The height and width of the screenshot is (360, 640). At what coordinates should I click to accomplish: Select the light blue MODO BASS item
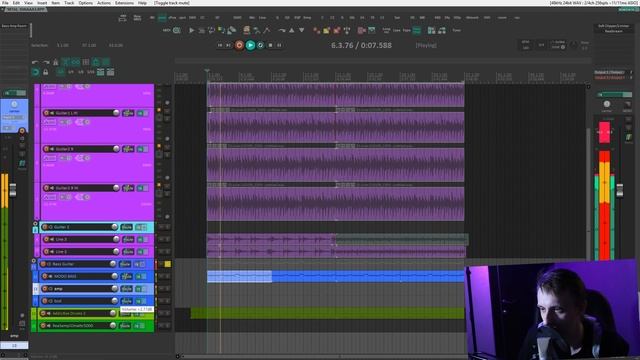pos(239,276)
